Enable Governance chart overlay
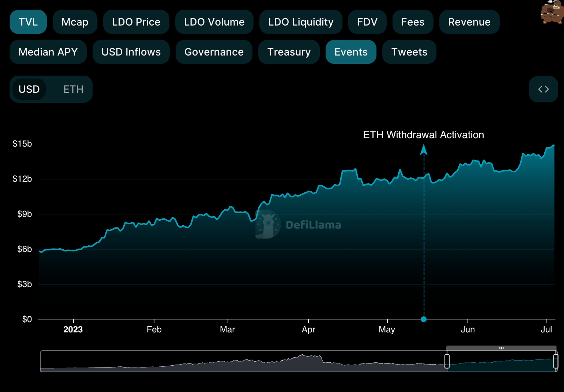Viewport: 564px width, 392px height. tap(214, 52)
